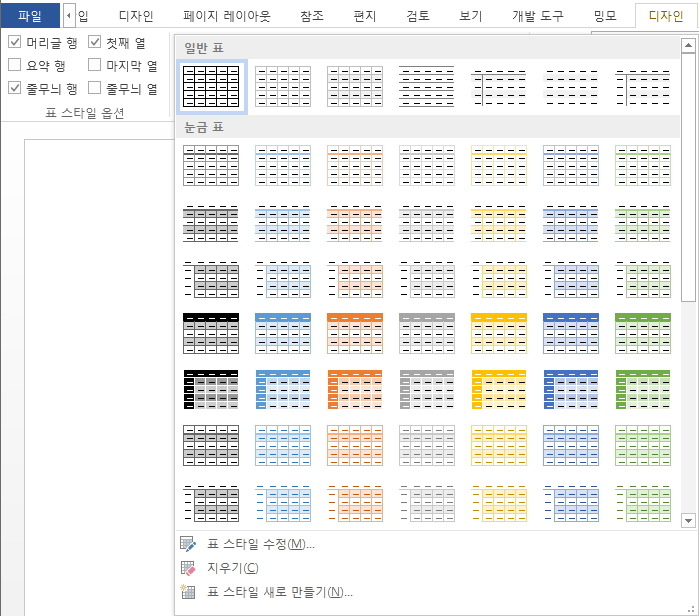This screenshot has width=699, height=616.
Task: Pick the gray banded table in second 눈금 표 row, first column
Action: point(211,224)
